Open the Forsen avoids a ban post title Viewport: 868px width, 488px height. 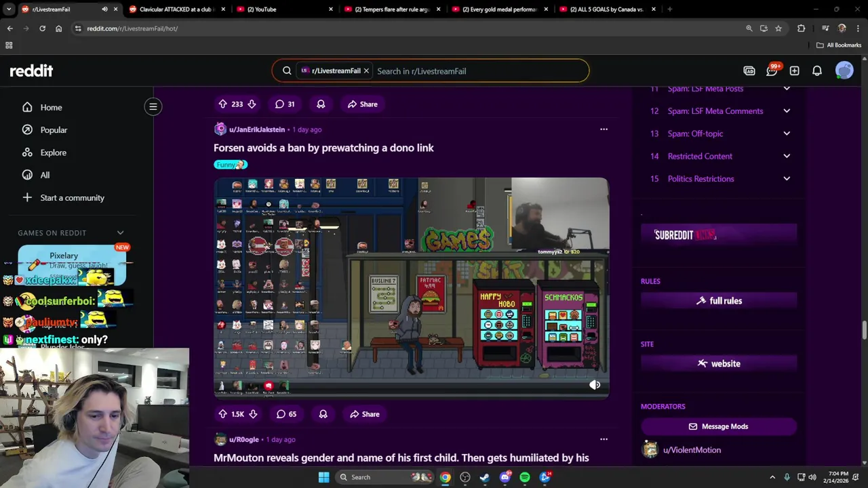tap(323, 148)
